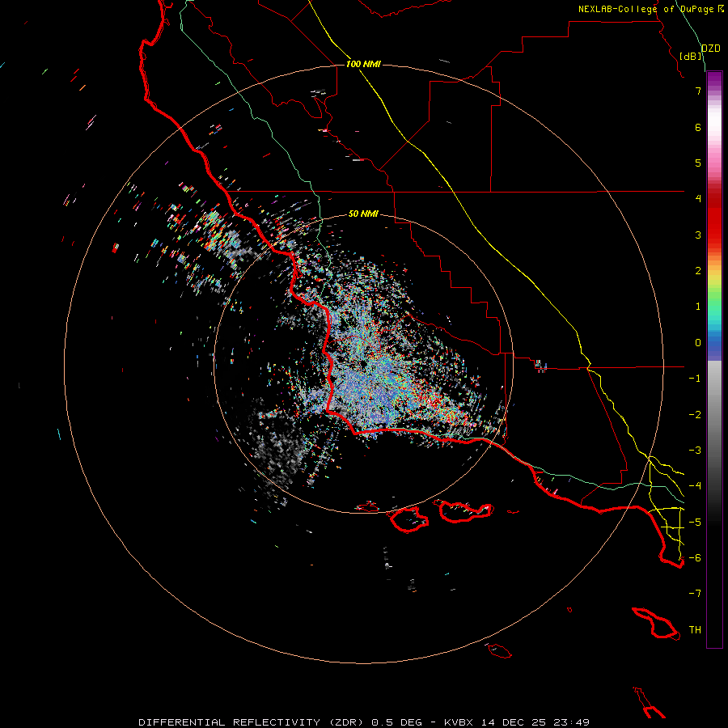The width and height of the screenshot is (728, 728).
Task: Click the 2 value on the color scale
Action: click(x=698, y=271)
